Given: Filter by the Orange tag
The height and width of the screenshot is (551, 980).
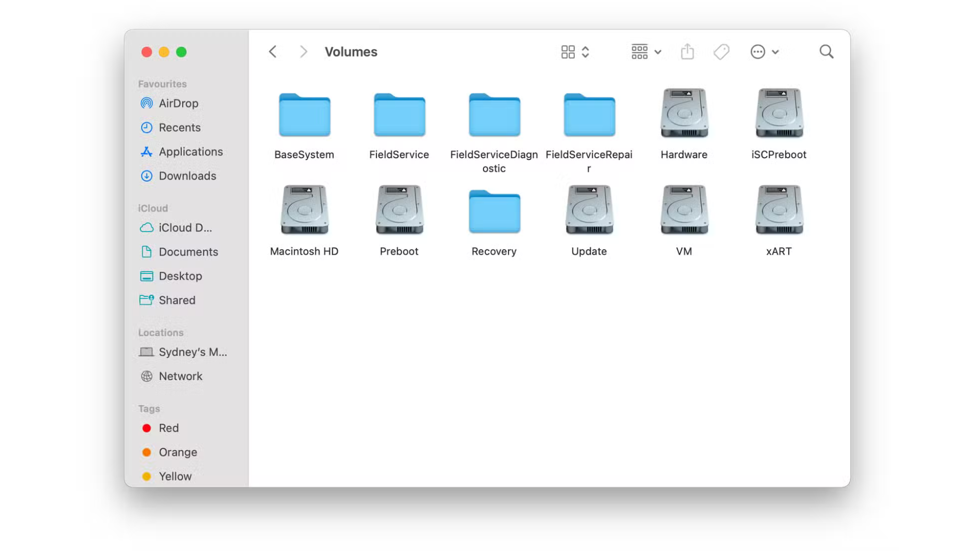Looking at the screenshot, I should tap(177, 452).
